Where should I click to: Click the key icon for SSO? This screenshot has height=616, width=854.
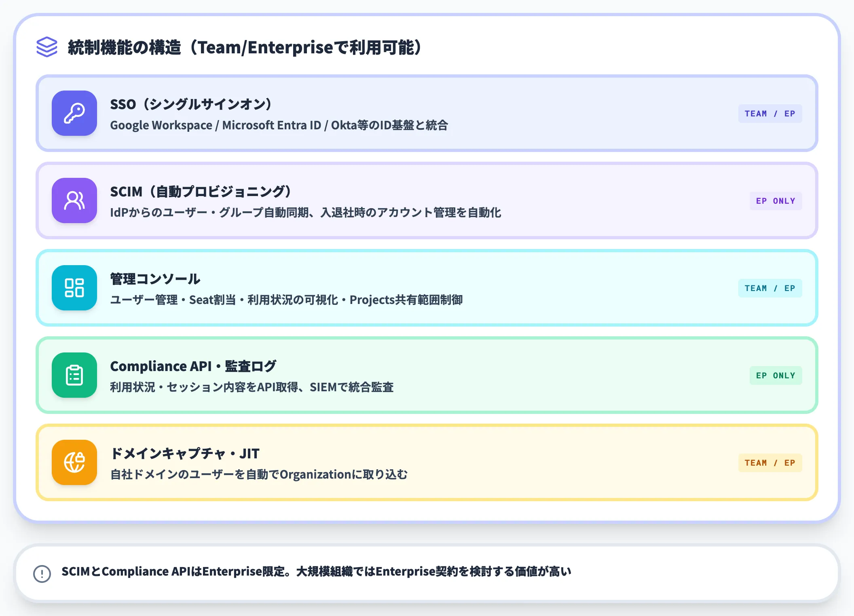pos(74,113)
